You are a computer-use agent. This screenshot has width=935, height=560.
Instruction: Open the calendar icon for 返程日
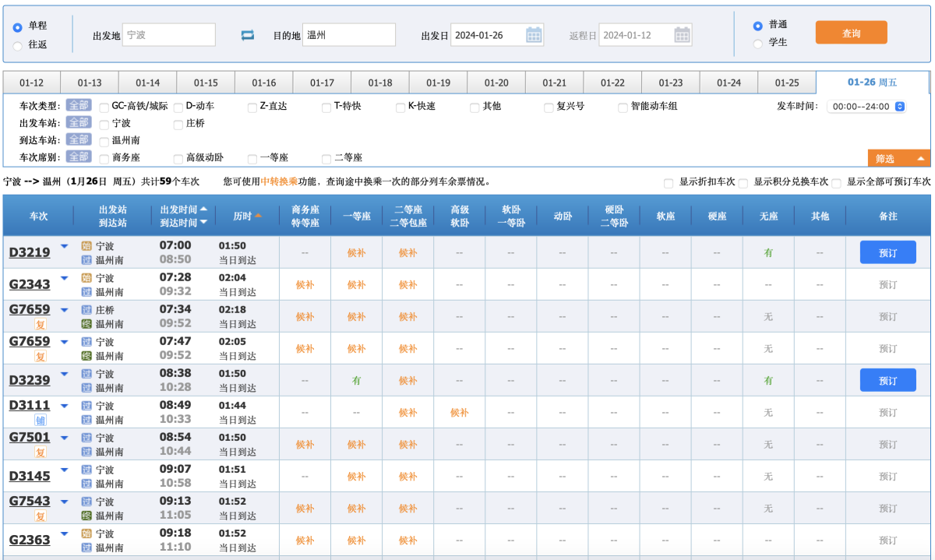coord(682,34)
